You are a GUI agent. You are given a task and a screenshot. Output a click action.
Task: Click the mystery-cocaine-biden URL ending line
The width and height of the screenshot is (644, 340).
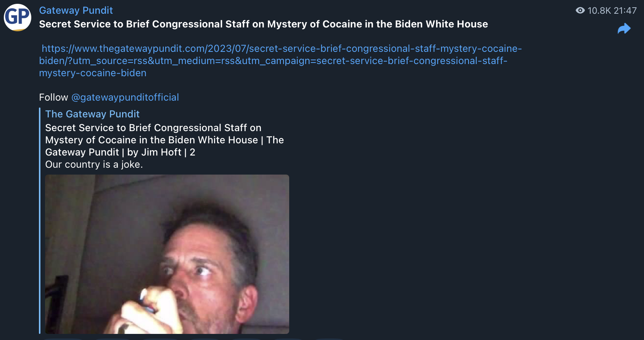coord(93,73)
